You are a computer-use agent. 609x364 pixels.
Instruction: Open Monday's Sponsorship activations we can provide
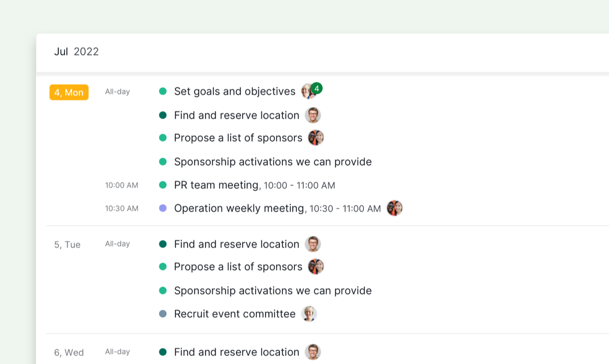(x=273, y=162)
